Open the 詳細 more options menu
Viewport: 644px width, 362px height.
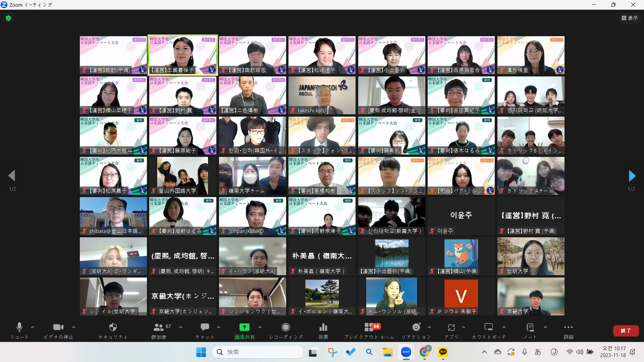[568, 327]
